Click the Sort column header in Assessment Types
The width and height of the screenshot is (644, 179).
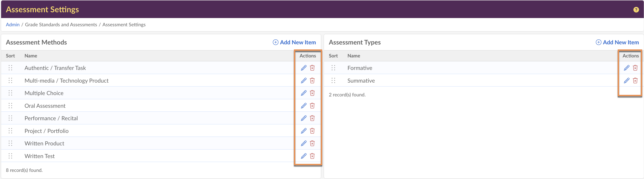[x=333, y=56]
